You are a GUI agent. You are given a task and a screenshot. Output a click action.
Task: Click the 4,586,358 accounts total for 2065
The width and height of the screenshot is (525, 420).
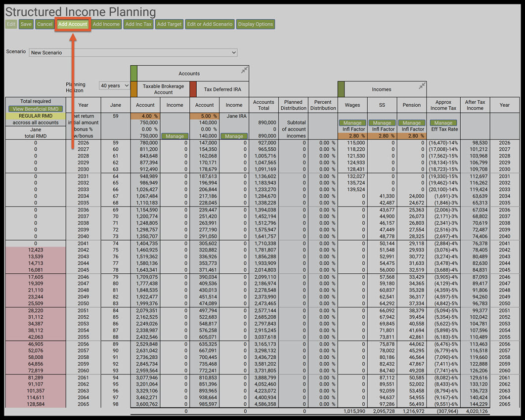265,404
